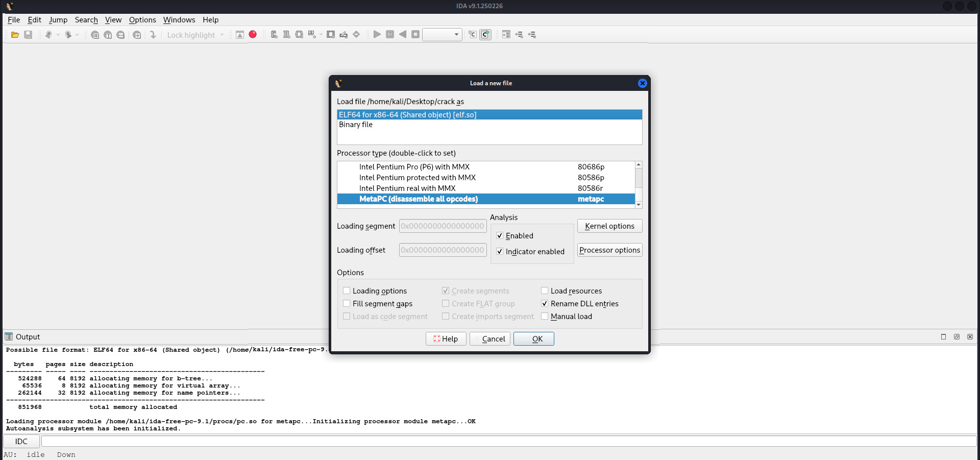Image resolution: width=980 pixels, height=460 pixels.
Task: Click the Loading segment input field
Action: click(443, 226)
